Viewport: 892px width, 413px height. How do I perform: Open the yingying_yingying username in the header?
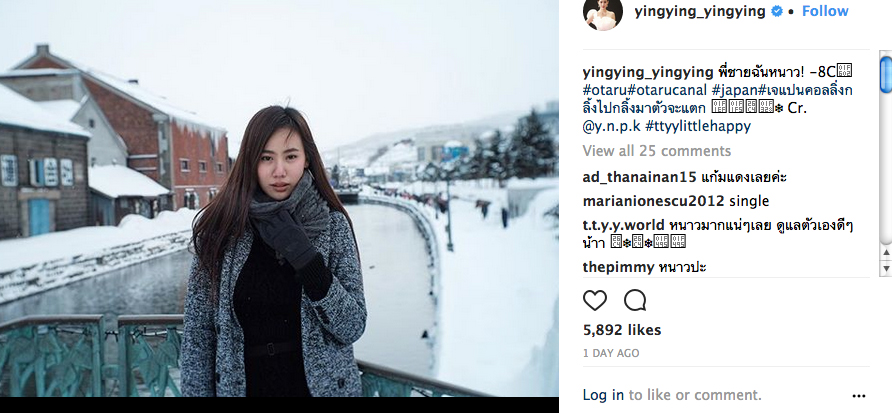[700, 12]
